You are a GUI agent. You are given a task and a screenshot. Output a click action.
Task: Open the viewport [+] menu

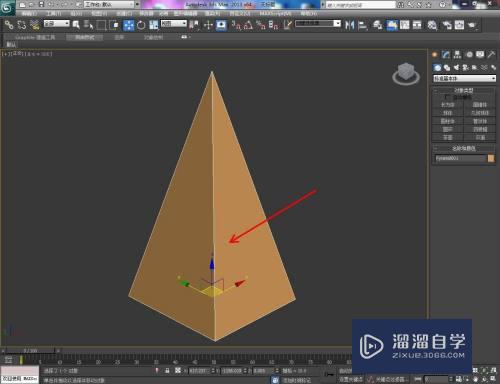point(5,54)
